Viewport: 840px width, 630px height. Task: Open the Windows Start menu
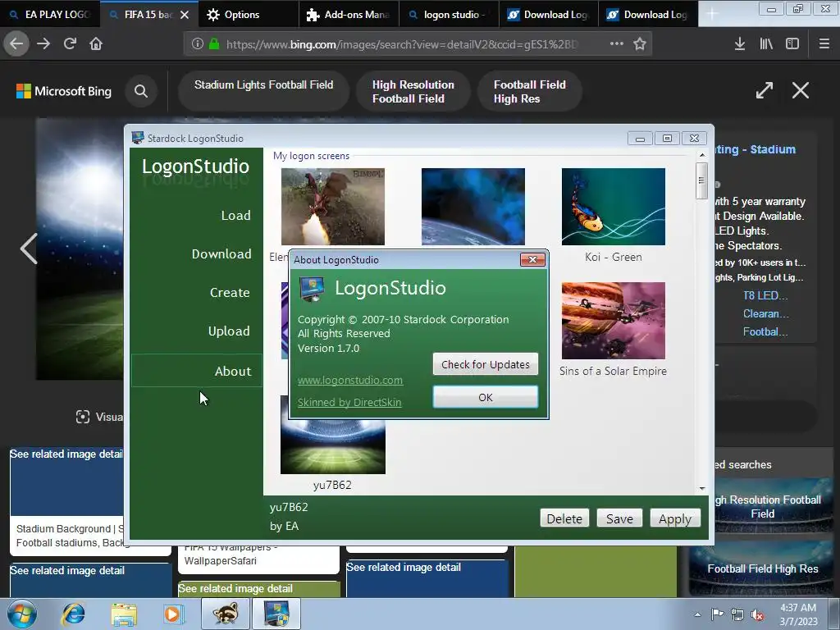point(22,614)
